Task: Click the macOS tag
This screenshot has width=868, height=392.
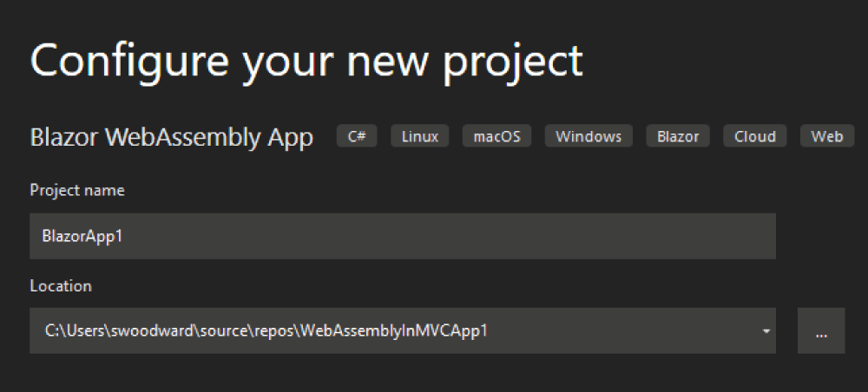Action: pos(496,136)
